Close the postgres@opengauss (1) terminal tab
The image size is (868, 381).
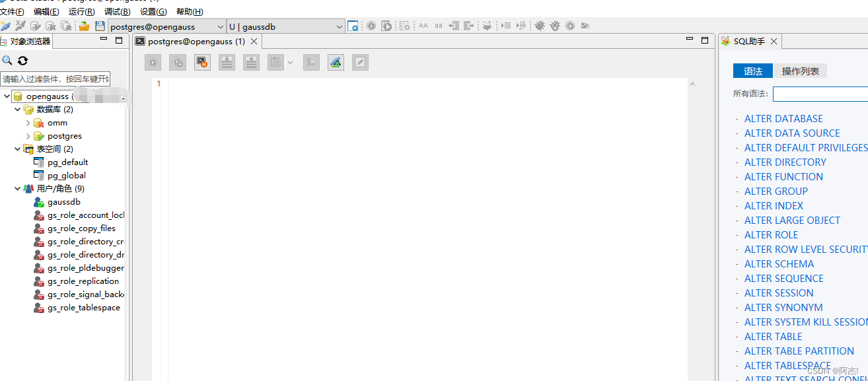pos(254,42)
